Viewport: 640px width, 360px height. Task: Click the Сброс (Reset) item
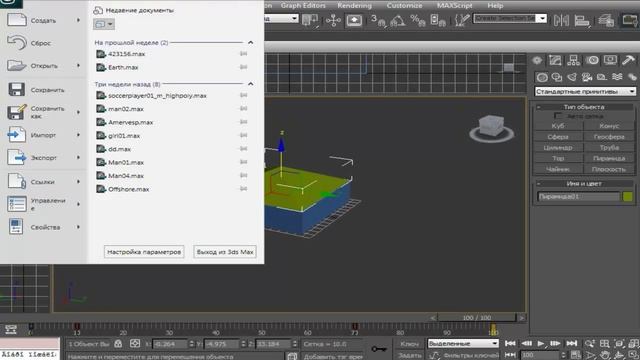tap(43, 43)
